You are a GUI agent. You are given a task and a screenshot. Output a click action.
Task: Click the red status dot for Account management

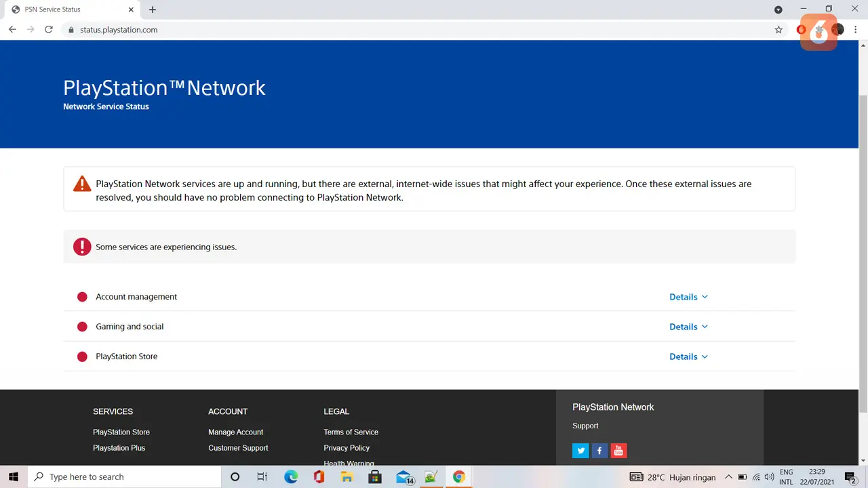82,297
